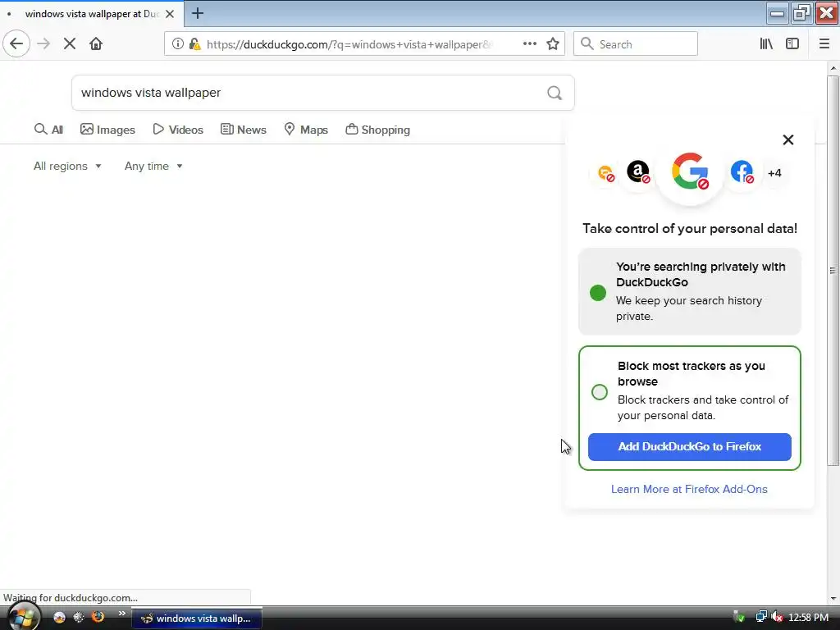Click the blocked Facebook tracker icon
The height and width of the screenshot is (630, 840).
pos(742,172)
